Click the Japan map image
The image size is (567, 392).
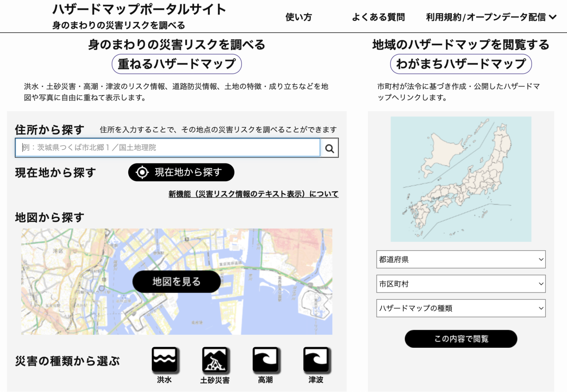[x=461, y=179]
